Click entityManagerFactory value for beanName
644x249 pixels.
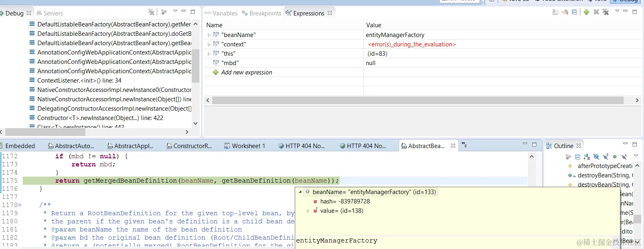pyautogui.click(x=395, y=35)
